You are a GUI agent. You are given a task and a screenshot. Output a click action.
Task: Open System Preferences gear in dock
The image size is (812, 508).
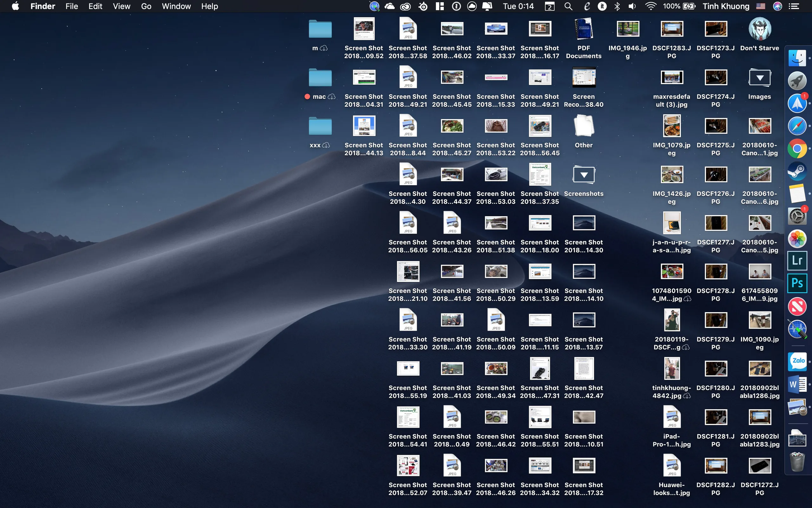tap(797, 216)
